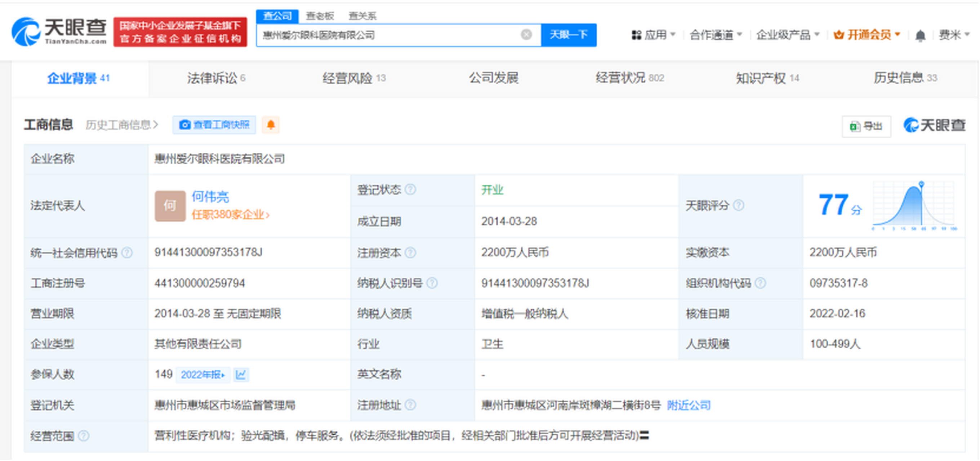Click help icon beside 注册地址
980x461 pixels.
[410, 405]
